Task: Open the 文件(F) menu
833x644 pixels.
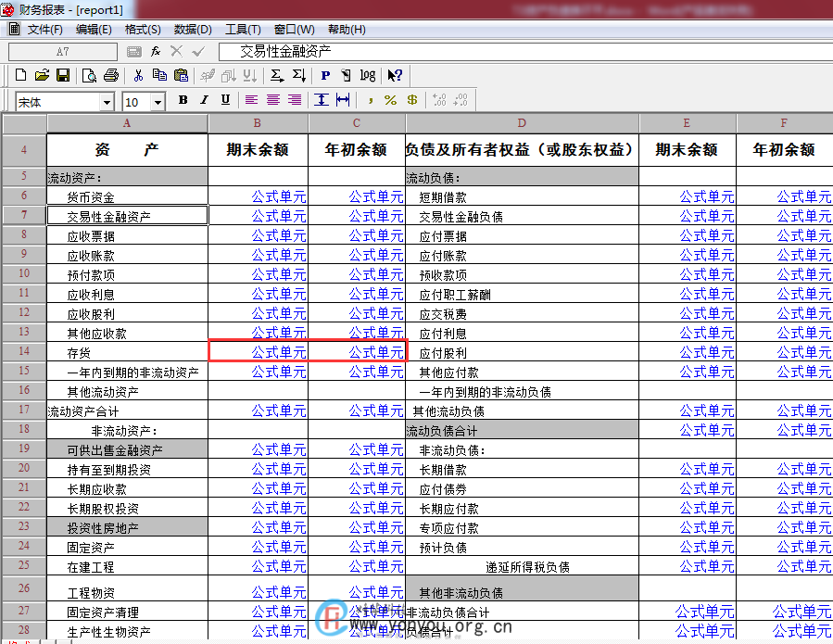Action: tap(44, 30)
